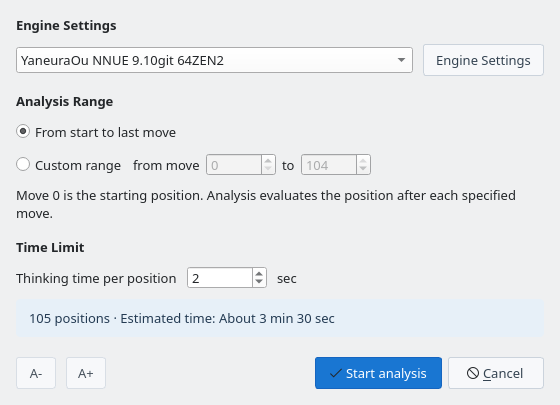Screen dimensions: 560x405
Task: Increase the from move value
Action: pos(268,160)
